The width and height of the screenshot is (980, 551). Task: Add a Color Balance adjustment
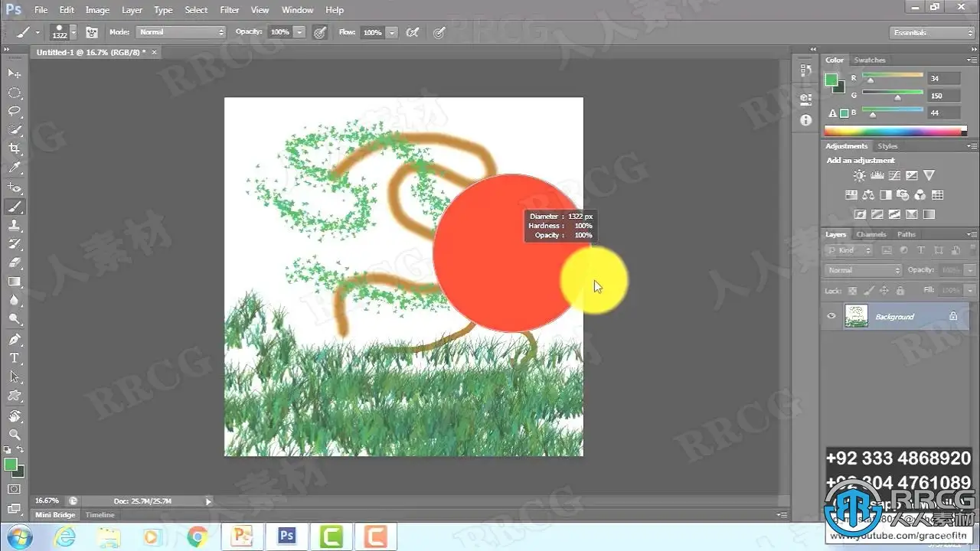pyautogui.click(x=868, y=195)
